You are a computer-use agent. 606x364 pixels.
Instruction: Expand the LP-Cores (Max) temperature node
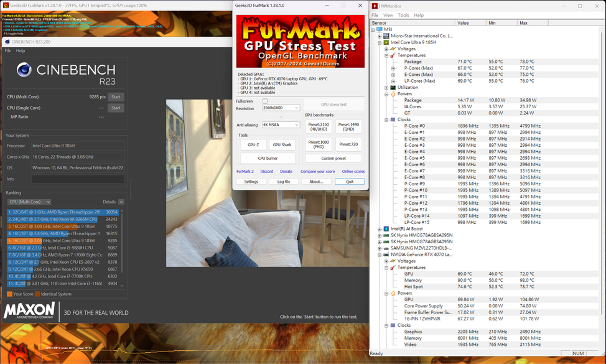tap(393, 81)
